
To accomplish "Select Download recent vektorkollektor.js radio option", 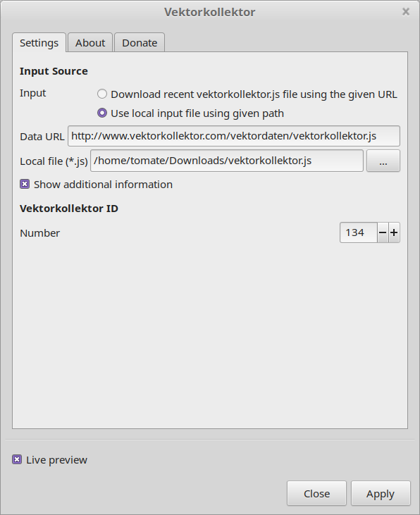I will pos(102,94).
